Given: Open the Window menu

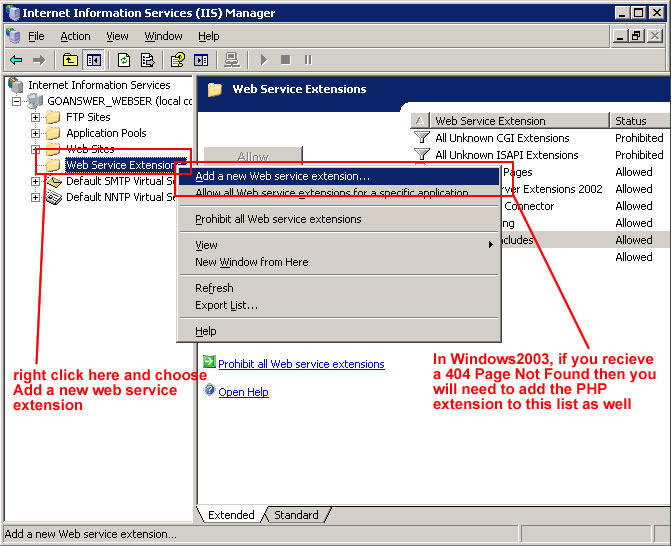Looking at the screenshot, I should tap(163, 36).
